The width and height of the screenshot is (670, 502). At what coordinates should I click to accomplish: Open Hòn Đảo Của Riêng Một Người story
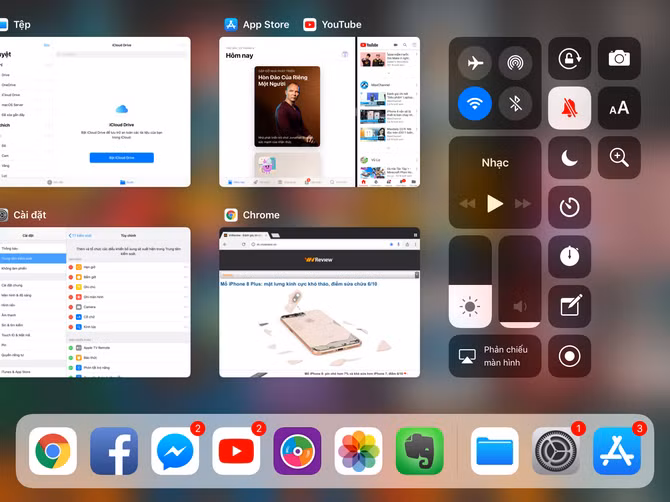coord(287,106)
